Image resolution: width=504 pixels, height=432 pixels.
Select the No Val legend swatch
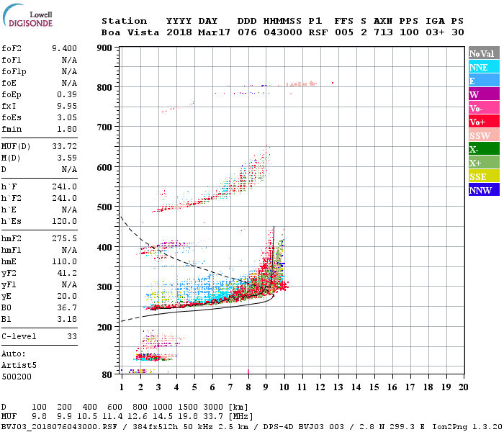pos(484,53)
